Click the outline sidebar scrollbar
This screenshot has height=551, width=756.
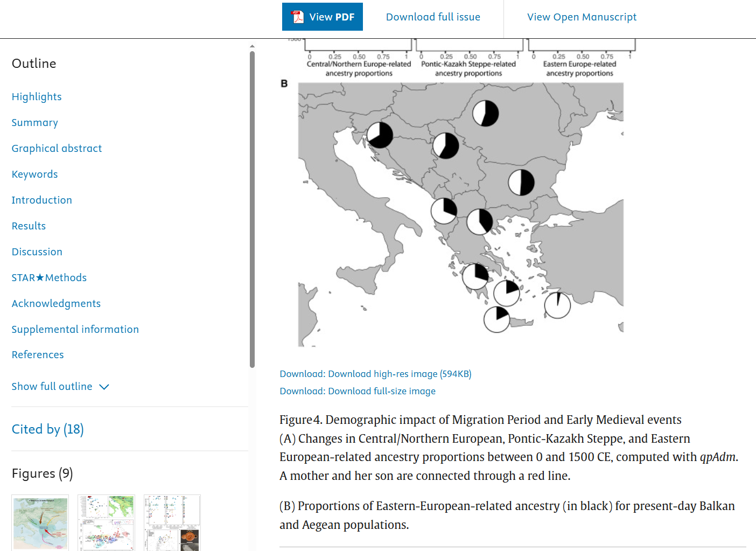252,209
